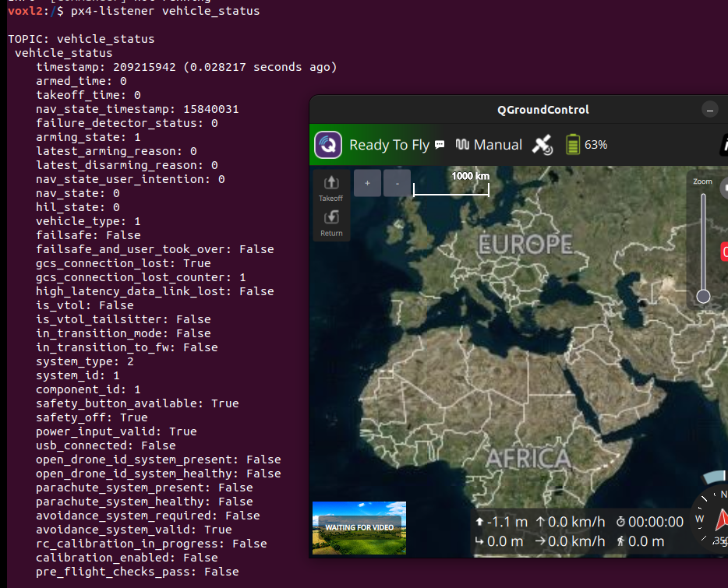Image resolution: width=728 pixels, height=588 pixels.
Task: Click the 1000 km map scale bar
Action: click(x=451, y=184)
